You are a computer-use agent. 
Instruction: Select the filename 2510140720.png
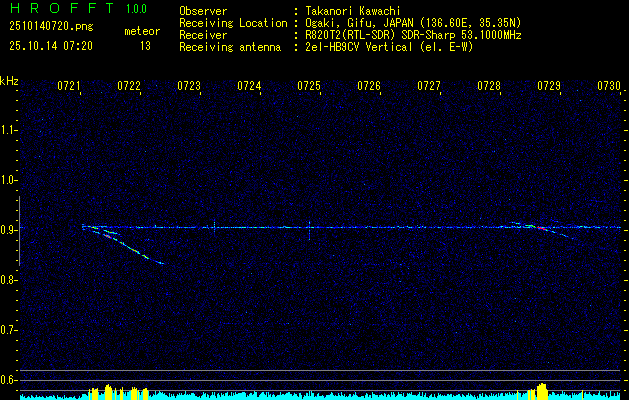(x=51, y=27)
